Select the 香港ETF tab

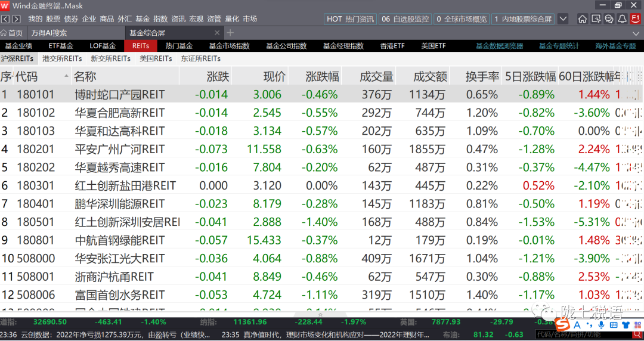pos(392,46)
